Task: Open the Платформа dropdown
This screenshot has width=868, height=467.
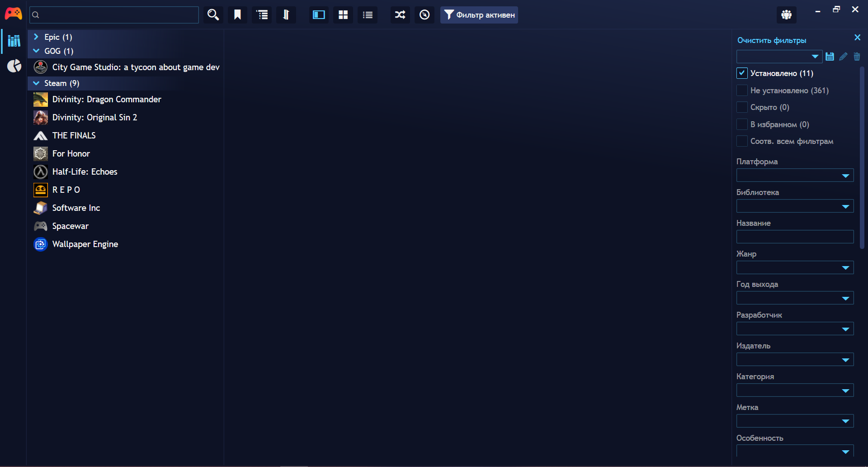Action: [795, 176]
